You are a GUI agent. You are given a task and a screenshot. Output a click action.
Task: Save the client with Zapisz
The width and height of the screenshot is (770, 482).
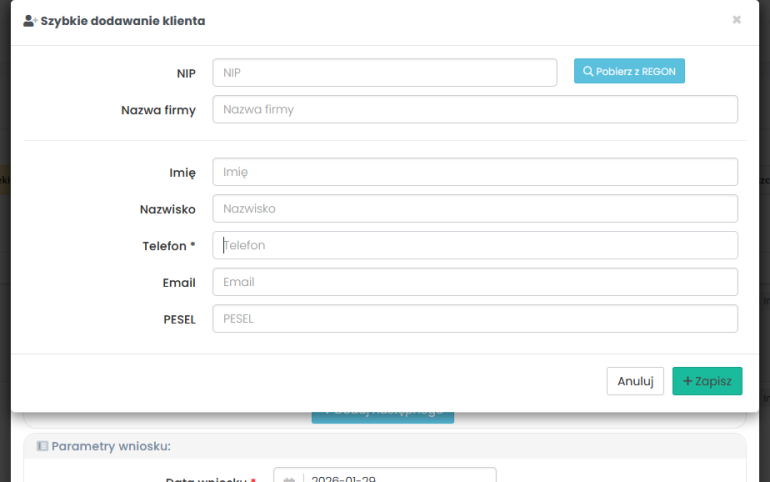click(x=707, y=381)
